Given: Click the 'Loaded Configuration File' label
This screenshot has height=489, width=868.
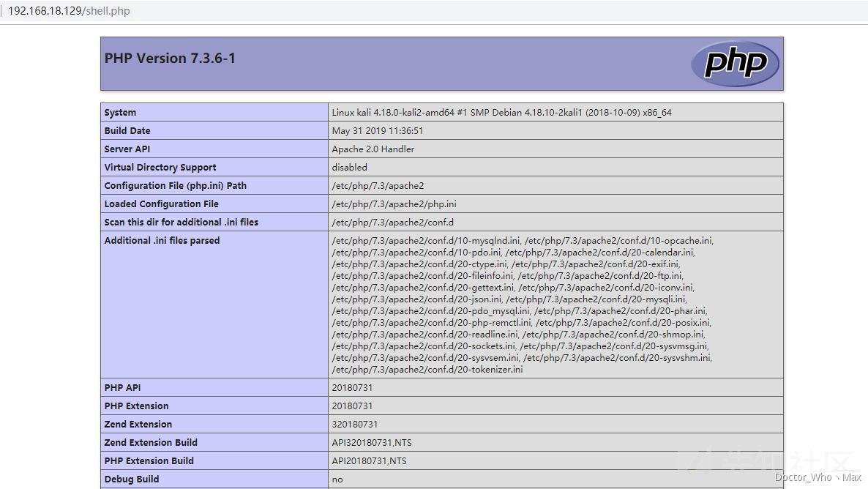Looking at the screenshot, I should coord(162,204).
